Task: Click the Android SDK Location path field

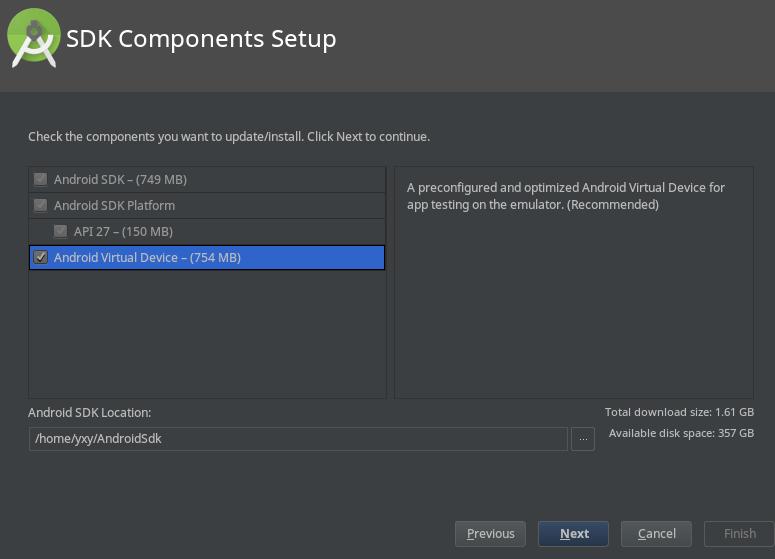Action: 298,439
